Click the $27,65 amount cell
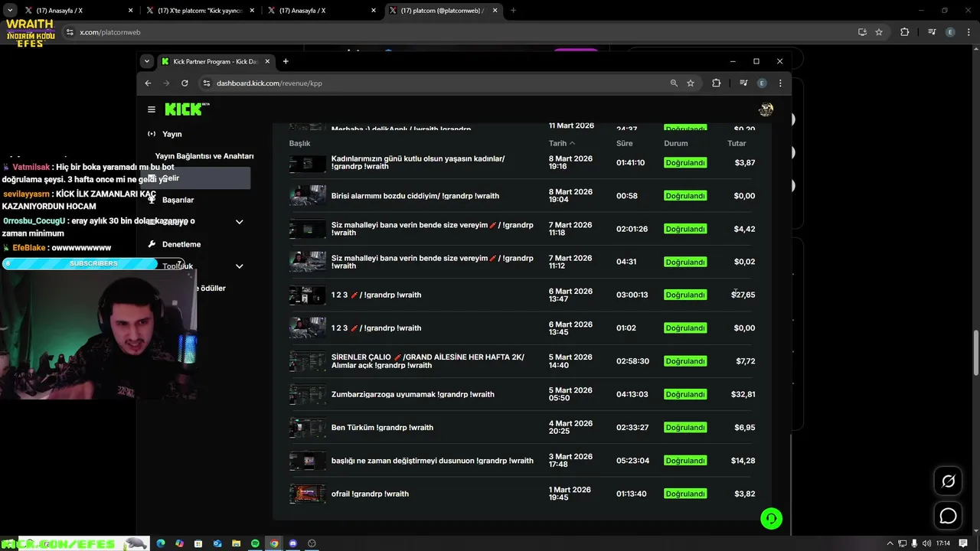Image resolution: width=980 pixels, height=551 pixels. click(x=743, y=295)
